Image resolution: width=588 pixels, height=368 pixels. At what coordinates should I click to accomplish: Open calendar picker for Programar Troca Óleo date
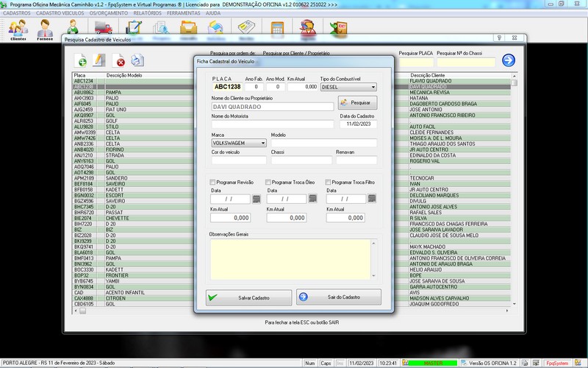click(313, 199)
